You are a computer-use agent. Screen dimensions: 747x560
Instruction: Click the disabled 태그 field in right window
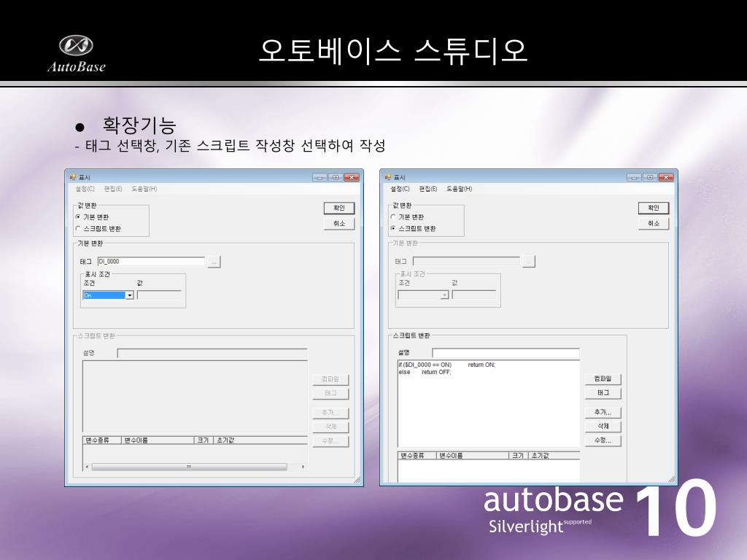click(x=466, y=262)
